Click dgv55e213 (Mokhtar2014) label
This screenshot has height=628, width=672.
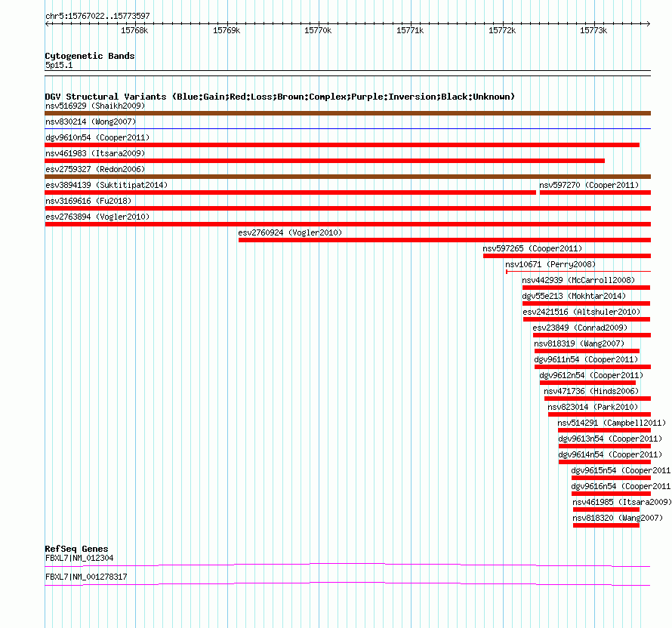coord(574,296)
